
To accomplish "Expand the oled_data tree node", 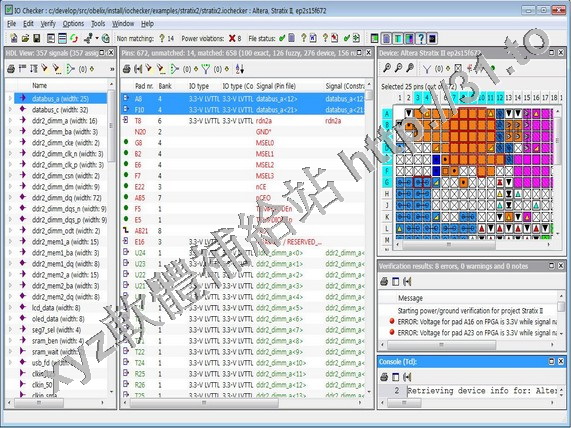I will click(x=10, y=319).
